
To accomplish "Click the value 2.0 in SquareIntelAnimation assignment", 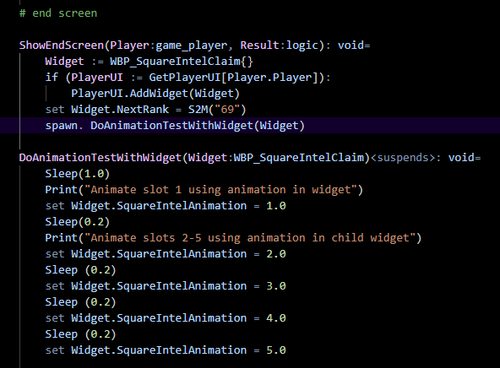I will (x=276, y=254).
